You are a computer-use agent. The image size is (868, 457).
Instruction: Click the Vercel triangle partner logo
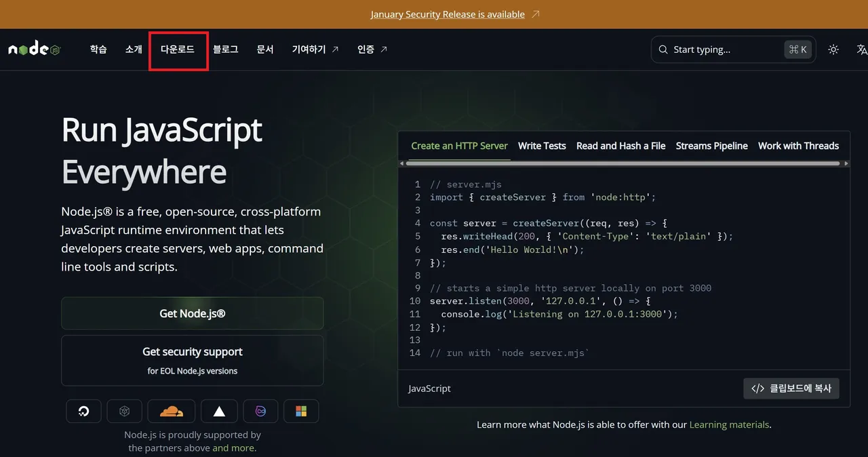click(218, 411)
